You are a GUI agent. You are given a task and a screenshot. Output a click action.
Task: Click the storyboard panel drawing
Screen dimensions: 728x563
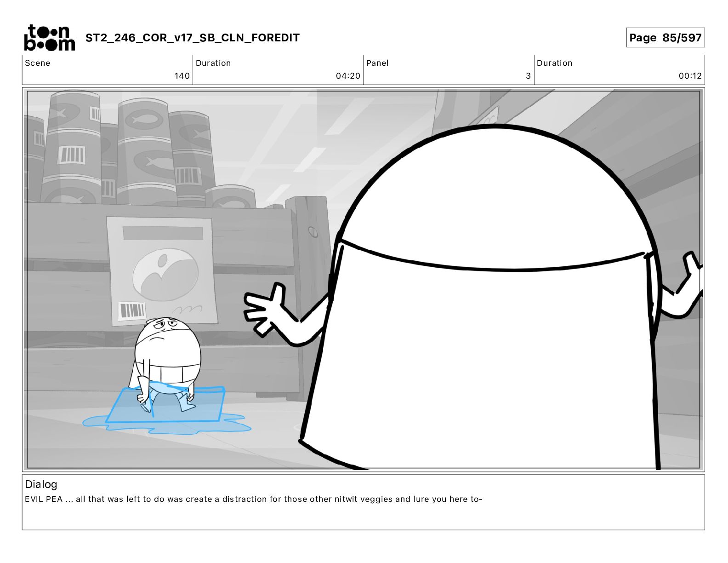tap(364, 280)
